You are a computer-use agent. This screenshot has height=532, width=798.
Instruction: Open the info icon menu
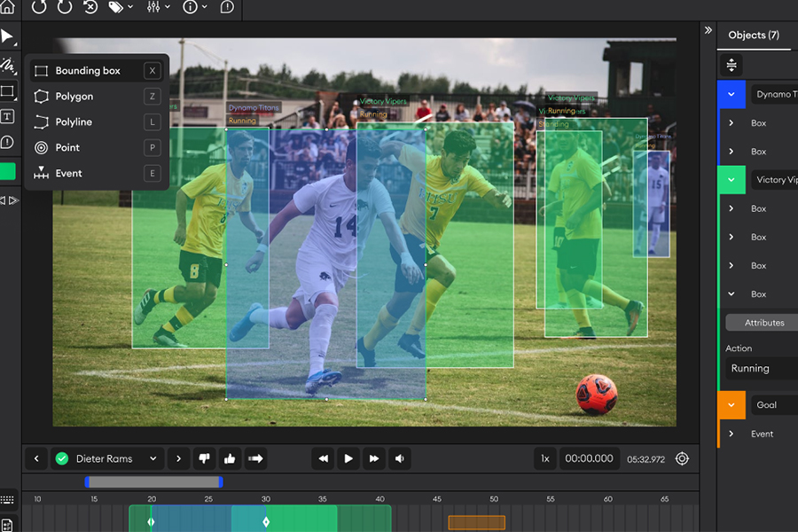pyautogui.click(x=195, y=7)
